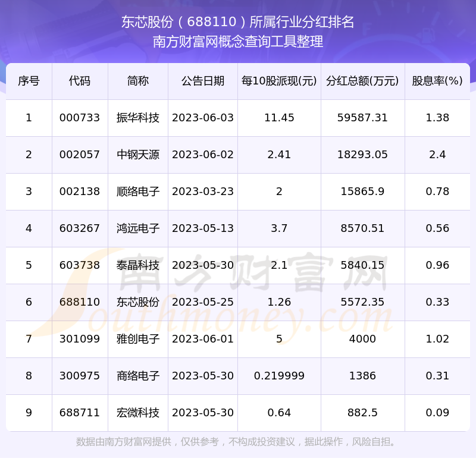Select the name 鸿远电子
The width and height of the screenshot is (476, 471).
pos(138,228)
